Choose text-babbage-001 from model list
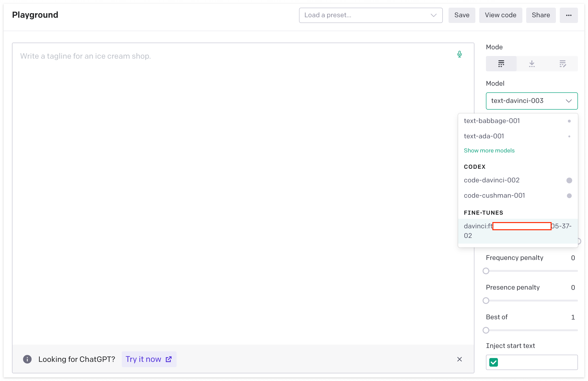Image resolution: width=588 pixels, height=381 pixels. (492, 121)
